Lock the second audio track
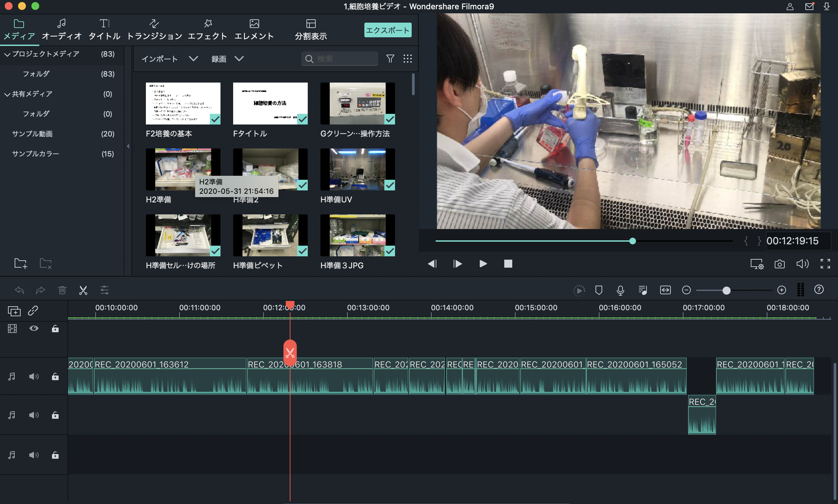This screenshot has height=504, width=838. (55, 415)
